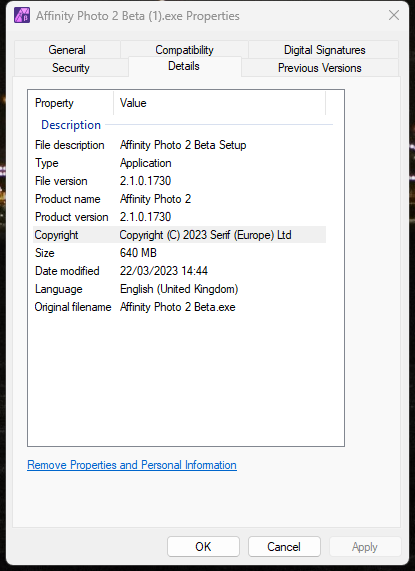
Task: Click the Cancel button
Action: pyautogui.click(x=284, y=547)
